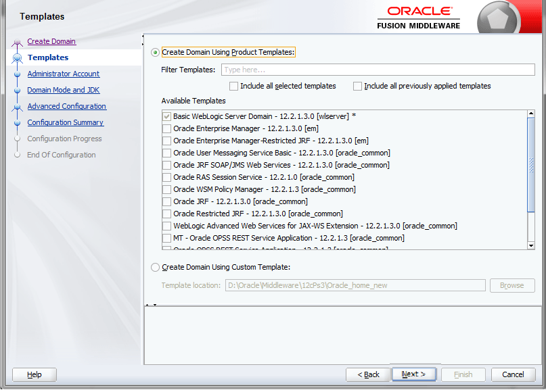Viewport: 546px width, 392px height.
Task: Check the Oracle Restricted JRF template
Action: (167, 214)
